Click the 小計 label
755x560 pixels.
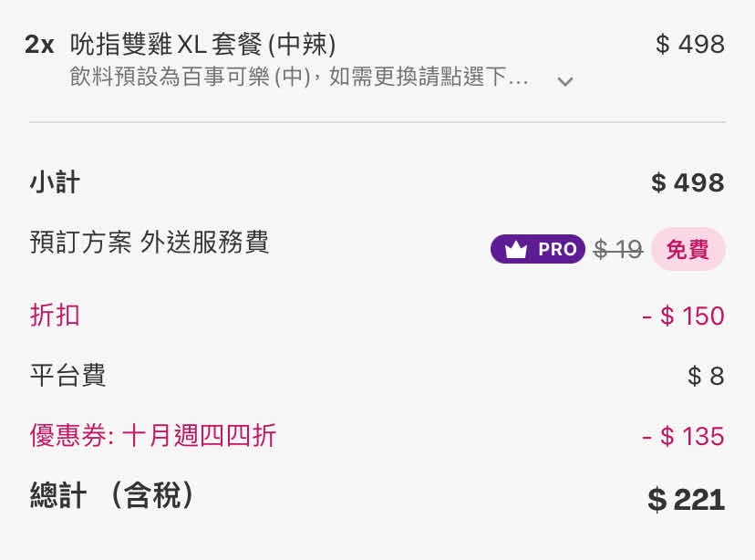(x=55, y=182)
